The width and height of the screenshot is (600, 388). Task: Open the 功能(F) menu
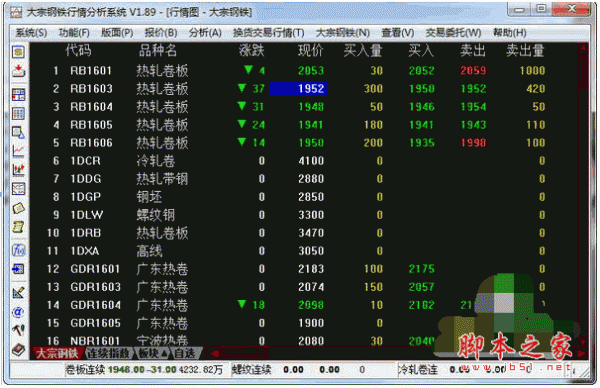(74, 33)
